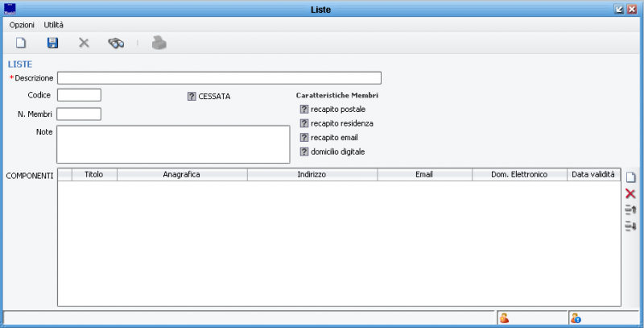The image size is (644, 328).
Task: Click the Dom. Elettronico column header
Action: click(x=519, y=175)
